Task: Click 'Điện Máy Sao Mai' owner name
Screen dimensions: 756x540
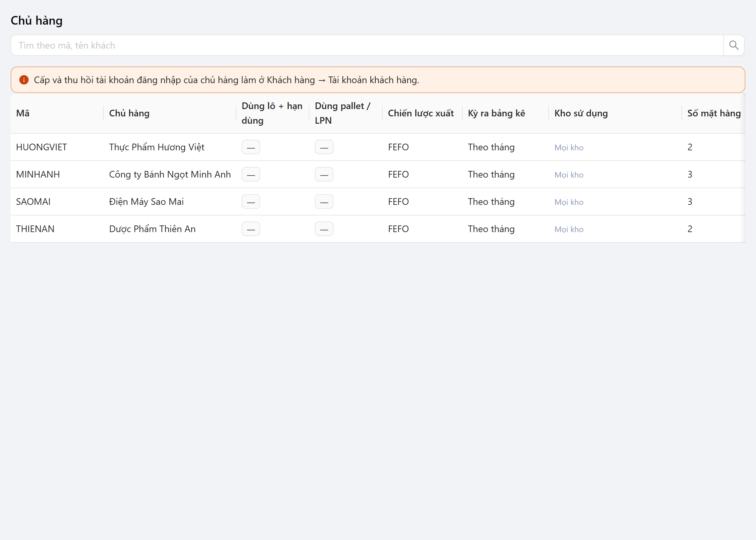Action: [x=146, y=202]
